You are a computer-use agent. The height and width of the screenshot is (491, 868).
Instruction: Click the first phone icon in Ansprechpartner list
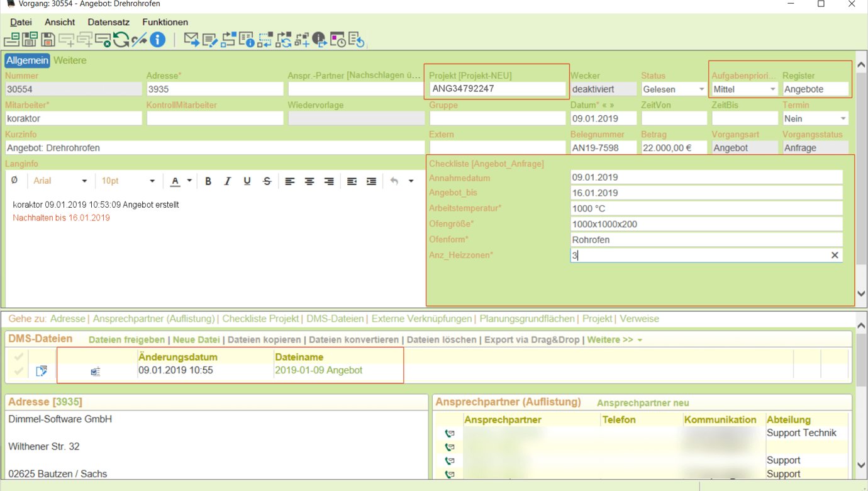tap(449, 434)
